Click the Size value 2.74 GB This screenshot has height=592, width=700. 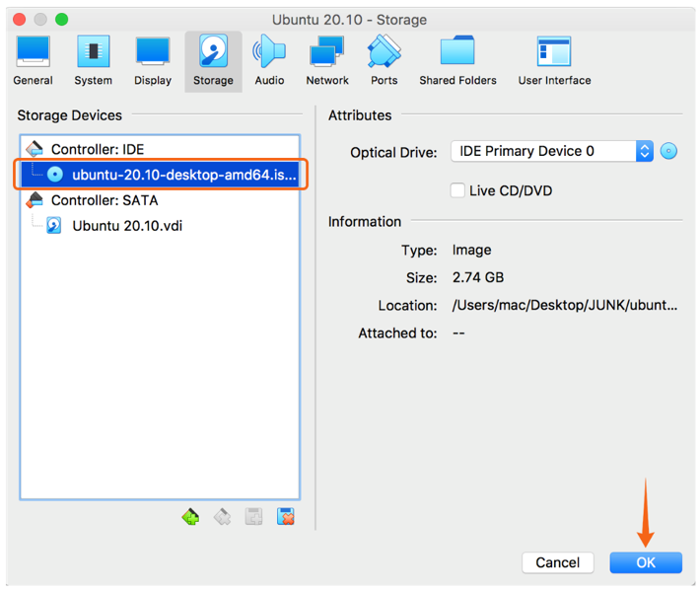[478, 277]
